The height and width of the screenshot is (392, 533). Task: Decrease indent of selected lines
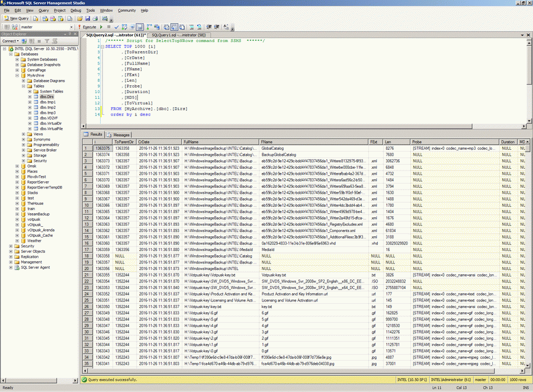click(209, 27)
